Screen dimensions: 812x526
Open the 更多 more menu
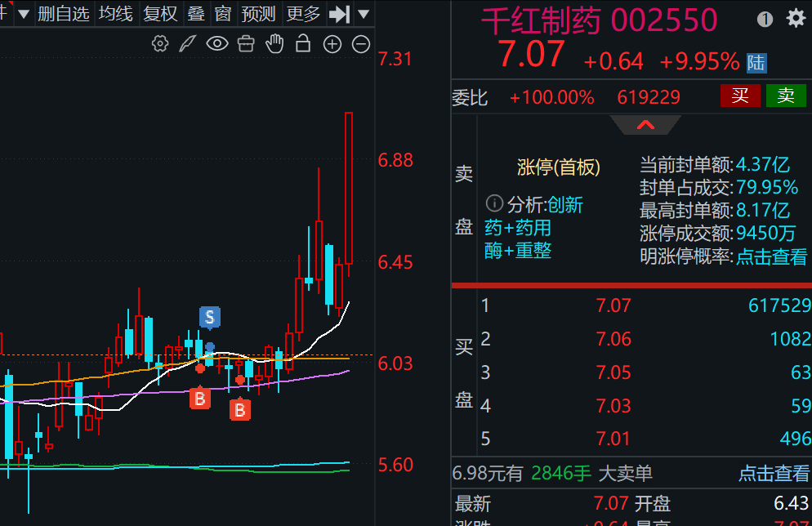(303, 14)
